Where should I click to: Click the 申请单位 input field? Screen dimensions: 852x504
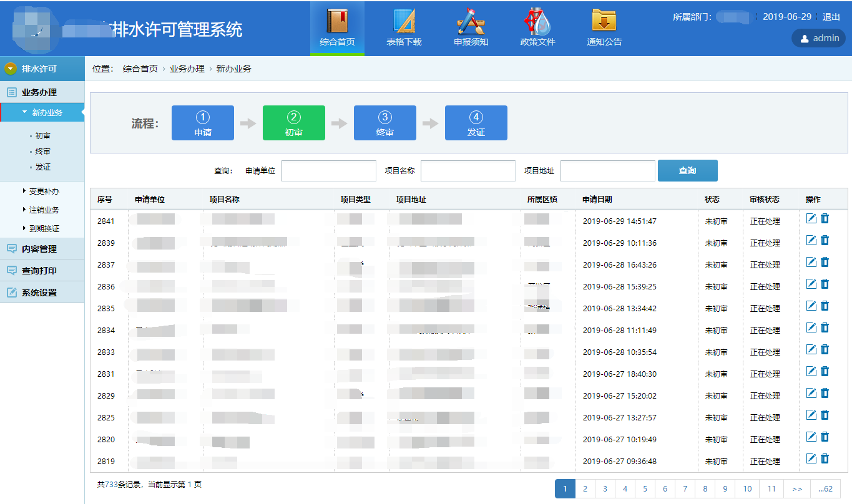(x=328, y=171)
